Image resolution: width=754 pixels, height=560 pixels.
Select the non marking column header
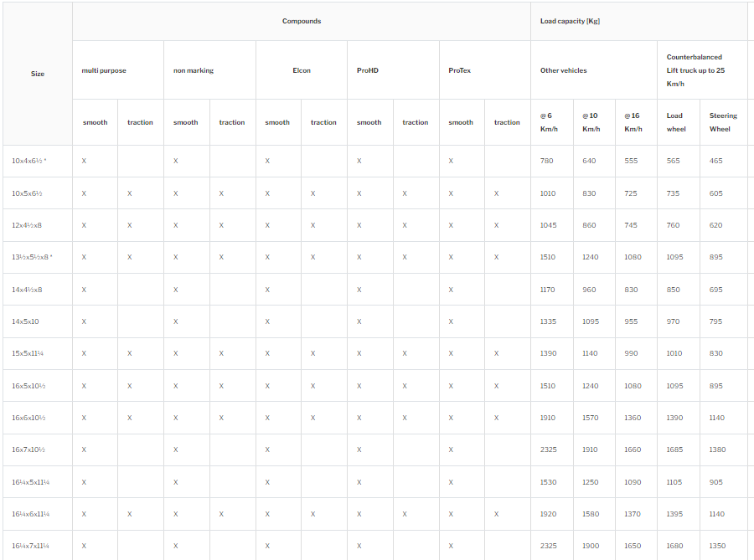[x=194, y=70]
